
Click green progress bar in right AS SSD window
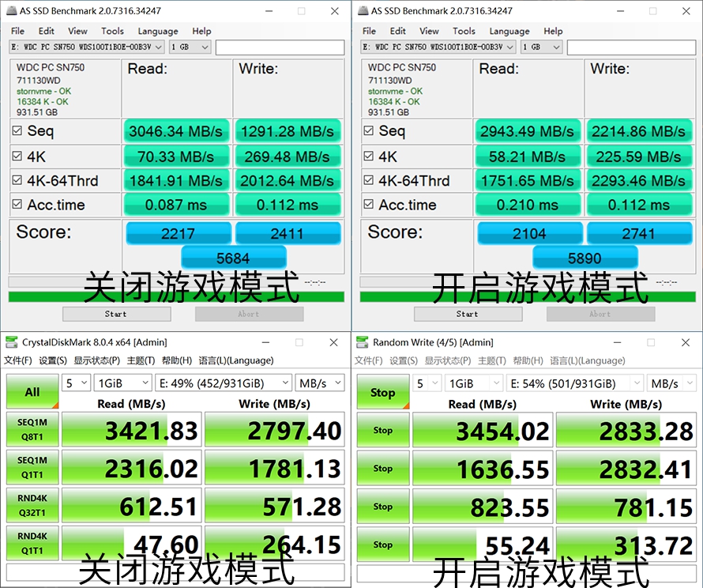(528, 297)
